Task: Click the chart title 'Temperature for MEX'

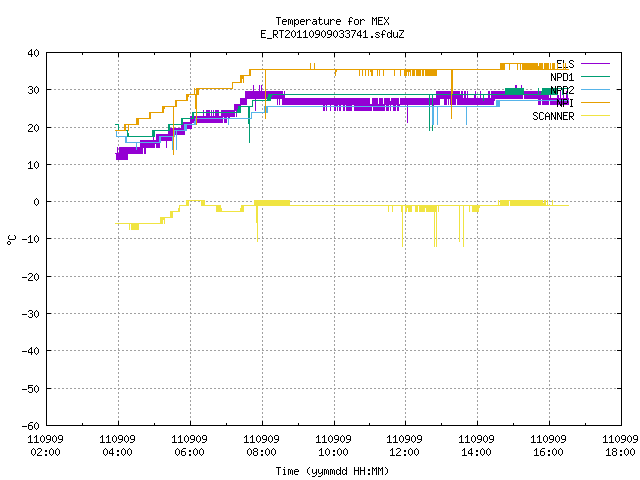Action: pyautogui.click(x=332, y=21)
